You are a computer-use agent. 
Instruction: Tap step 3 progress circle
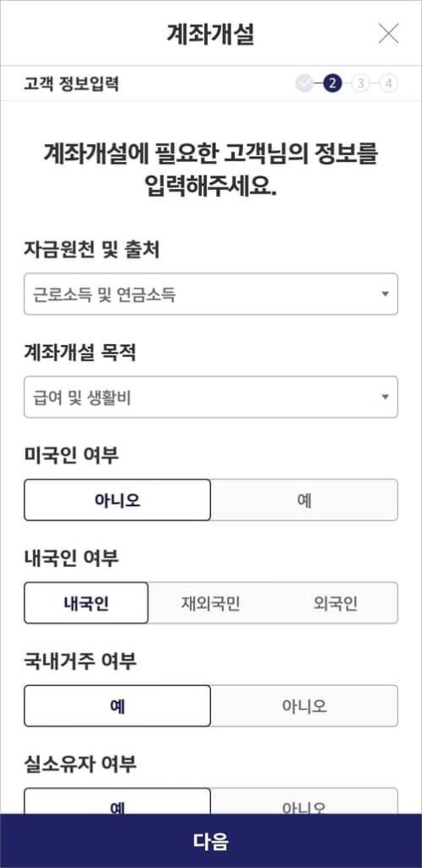(361, 84)
